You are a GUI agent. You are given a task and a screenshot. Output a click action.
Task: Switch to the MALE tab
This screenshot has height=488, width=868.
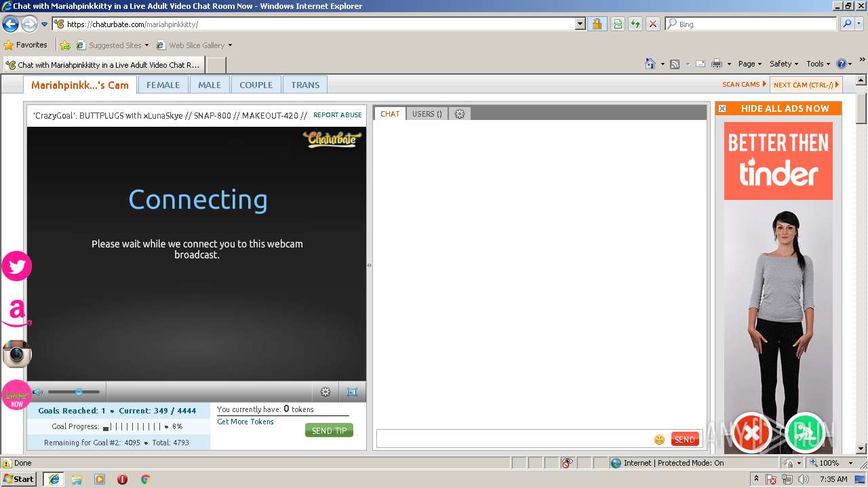point(210,85)
